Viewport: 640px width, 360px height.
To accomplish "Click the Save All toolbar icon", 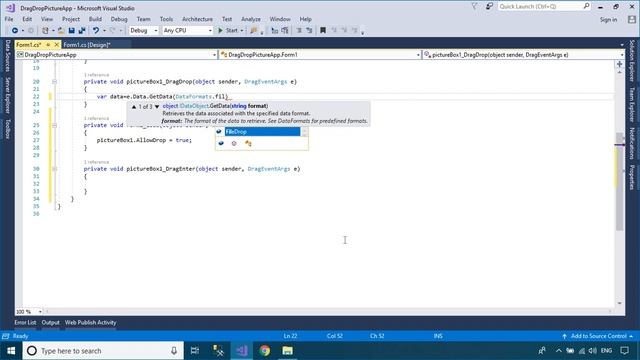I will [82, 31].
